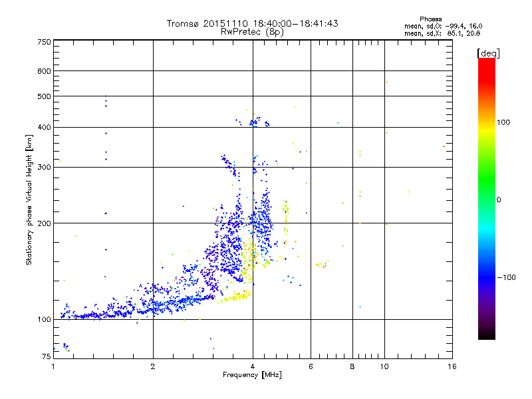The width and height of the screenshot is (532, 399).
Task: Click y-axis tick label "100"
Action: click(45, 320)
